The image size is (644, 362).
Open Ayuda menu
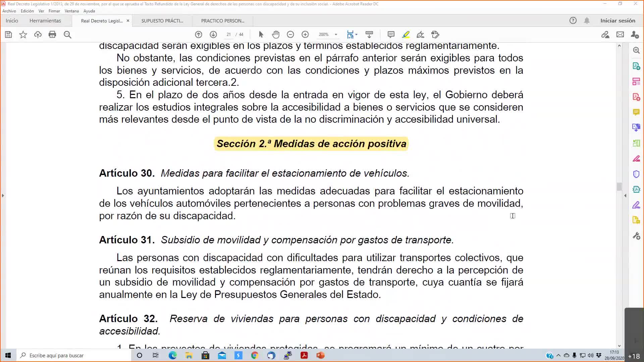[89, 11]
